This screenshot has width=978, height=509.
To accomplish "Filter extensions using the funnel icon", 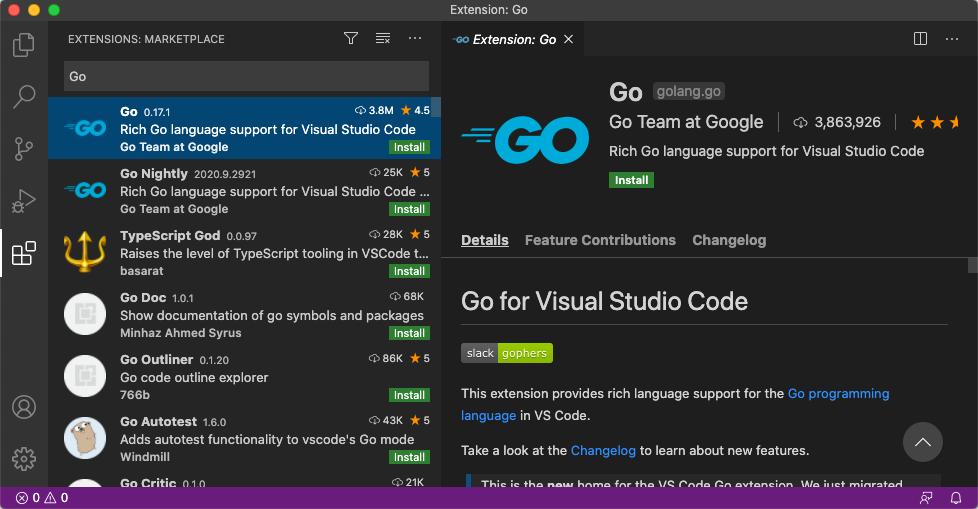I will point(351,39).
